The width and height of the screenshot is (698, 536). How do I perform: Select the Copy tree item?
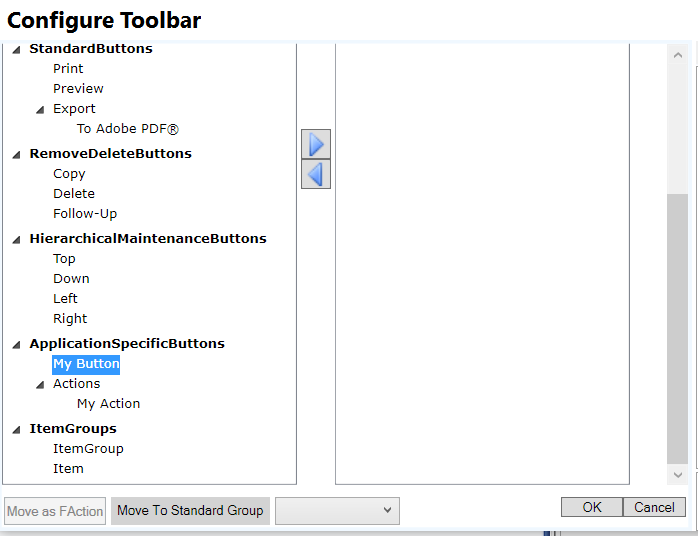coord(69,174)
